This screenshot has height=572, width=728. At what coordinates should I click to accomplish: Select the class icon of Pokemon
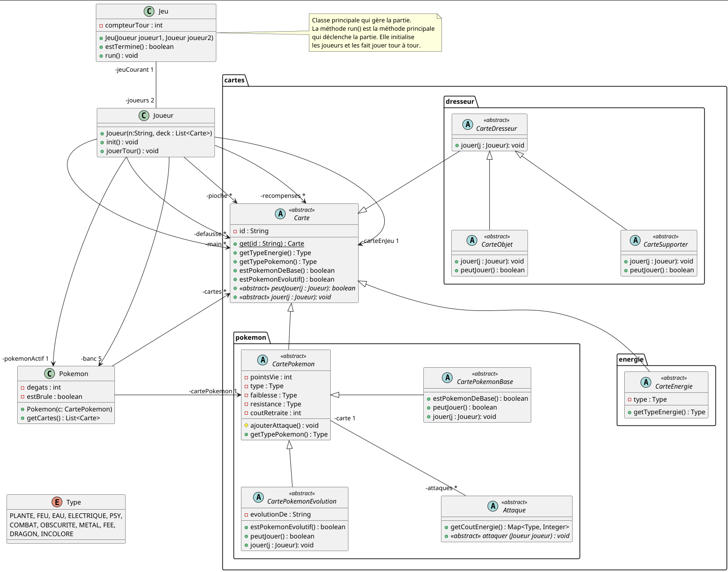[x=49, y=373]
